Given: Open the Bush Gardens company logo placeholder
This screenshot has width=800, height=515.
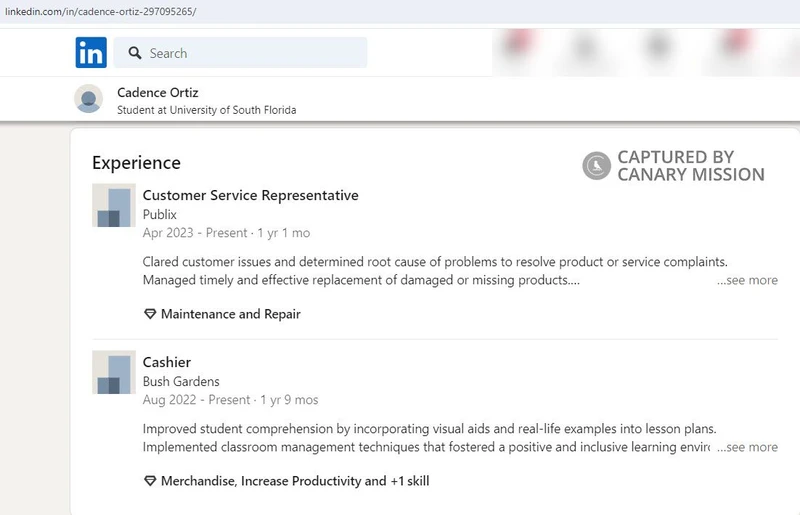Looking at the screenshot, I should (114, 372).
